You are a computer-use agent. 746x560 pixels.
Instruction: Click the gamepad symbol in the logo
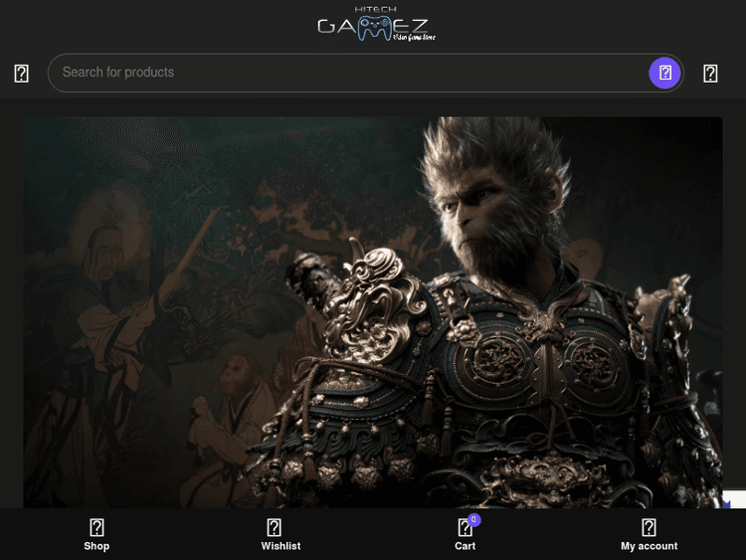(x=375, y=28)
